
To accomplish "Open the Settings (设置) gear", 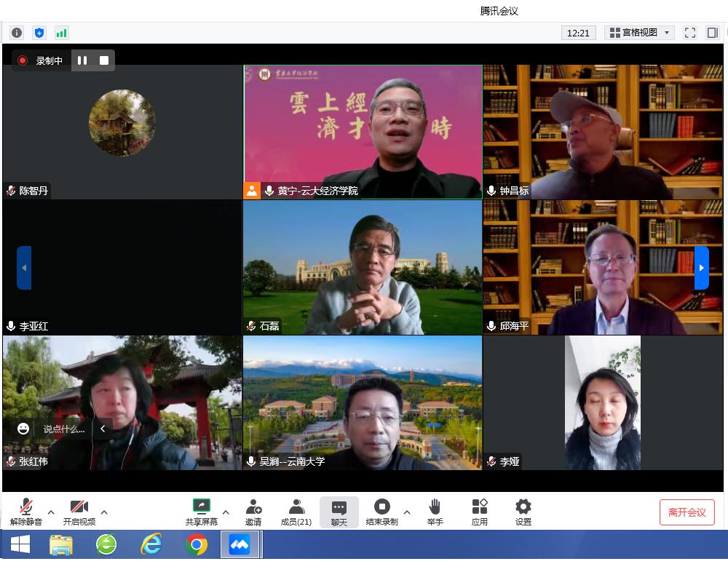I will [x=523, y=512].
